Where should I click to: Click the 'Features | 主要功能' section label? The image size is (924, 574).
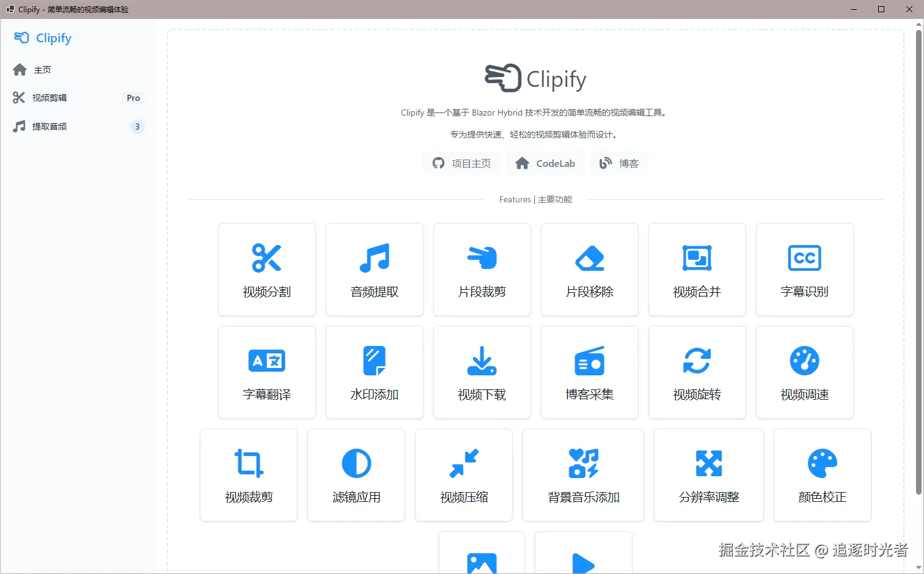point(535,199)
